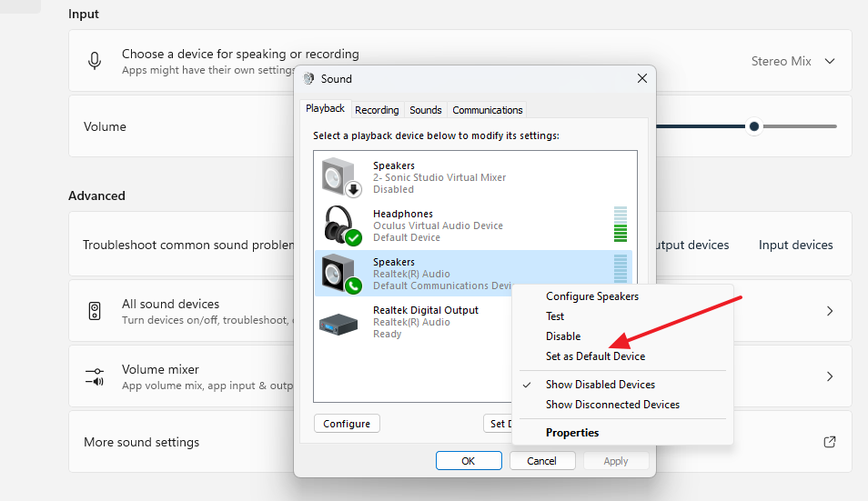Open the Volume mixer chevron

[829, 376]
